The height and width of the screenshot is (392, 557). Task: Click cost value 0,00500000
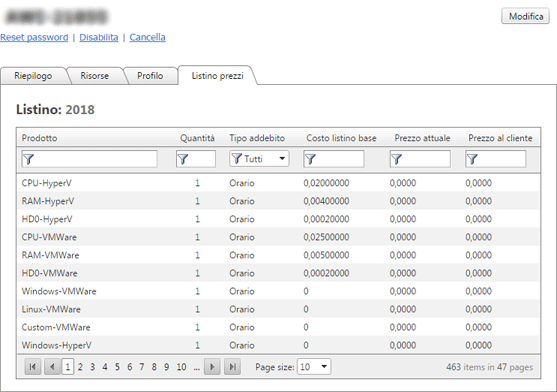pyautogui.click(x=326, y=255)
